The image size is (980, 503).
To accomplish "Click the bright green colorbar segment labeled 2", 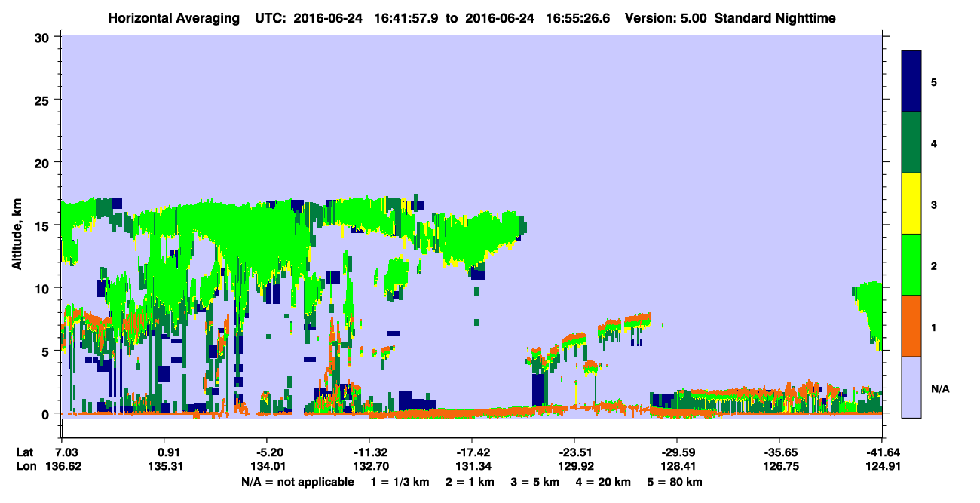I will pos(911,265).
